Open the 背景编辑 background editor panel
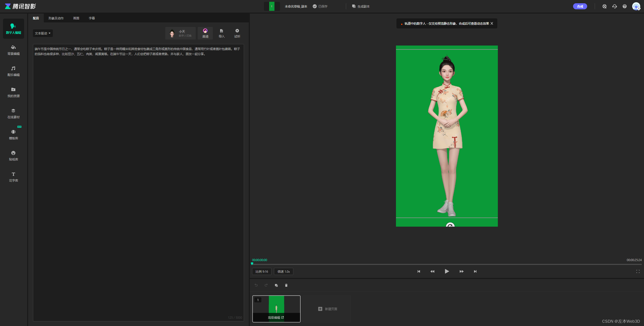Viewport: 644px width, 326px height. pyautogui.click(x=13, y=50)
